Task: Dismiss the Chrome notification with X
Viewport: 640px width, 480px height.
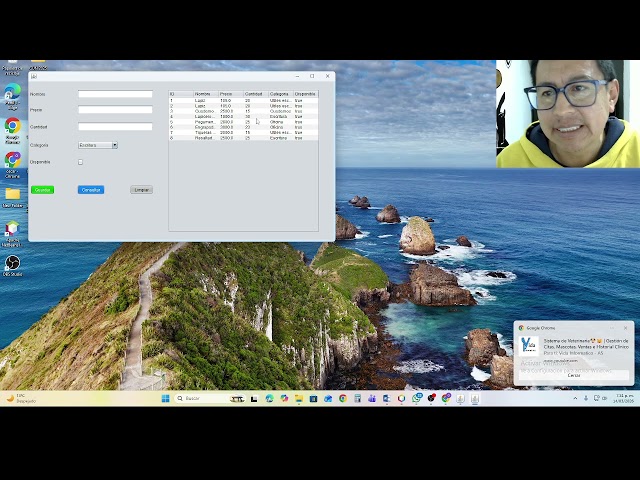Action: (626, 327)
